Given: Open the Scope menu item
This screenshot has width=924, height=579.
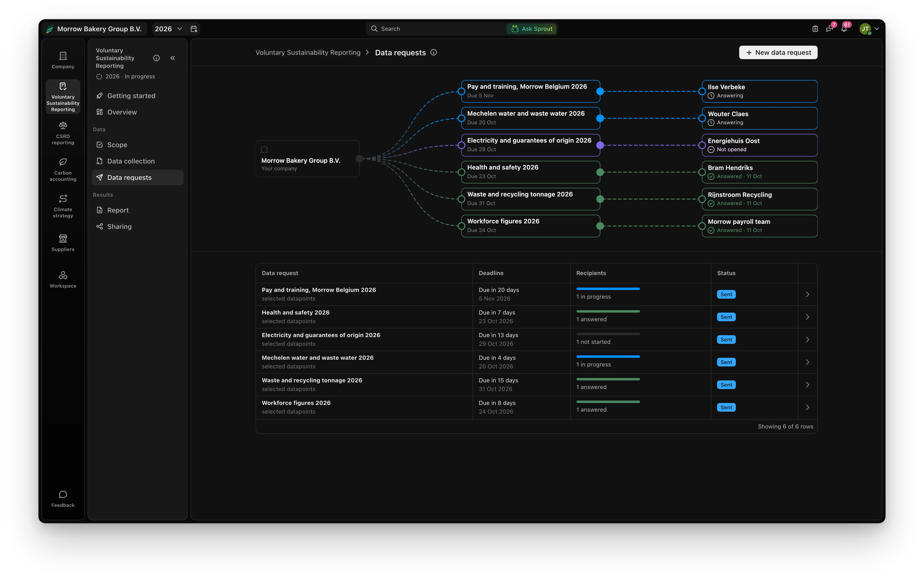Looking at the screenshot, I should 138,145.
